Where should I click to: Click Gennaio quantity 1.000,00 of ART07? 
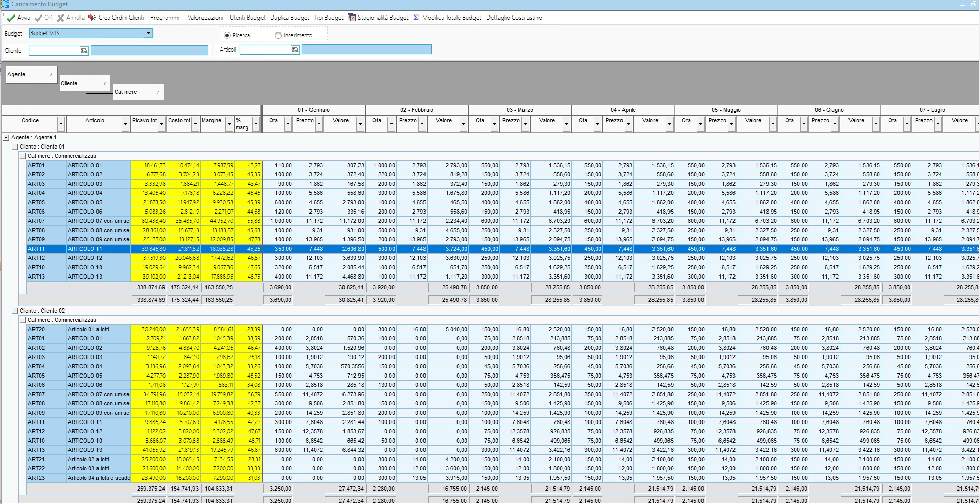point(278,221)
